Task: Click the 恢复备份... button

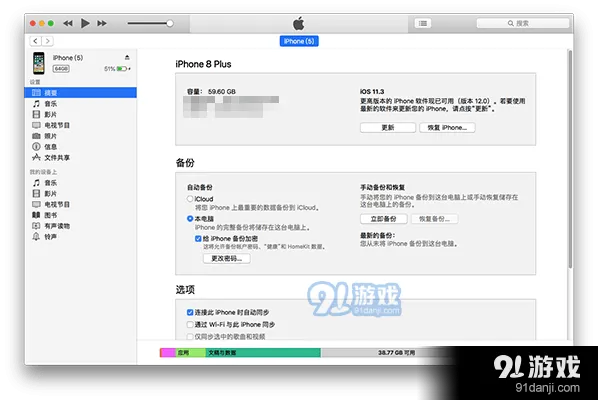Action: (x=434, y=219)
